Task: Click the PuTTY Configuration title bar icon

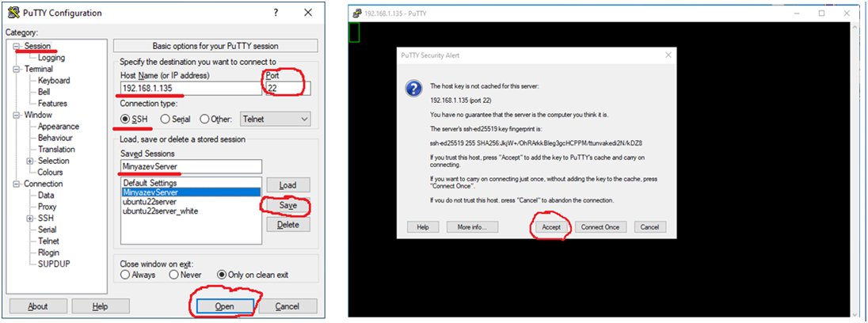Action: point(13,13)
